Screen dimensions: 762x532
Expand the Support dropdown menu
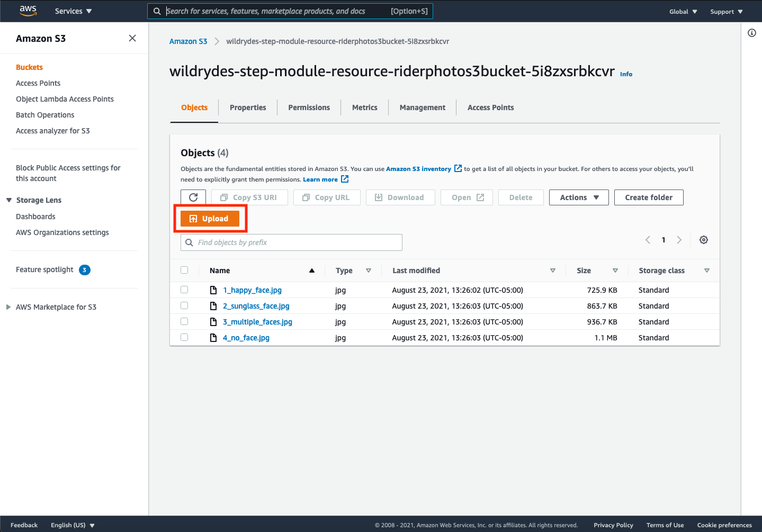(x=727, y=12)
